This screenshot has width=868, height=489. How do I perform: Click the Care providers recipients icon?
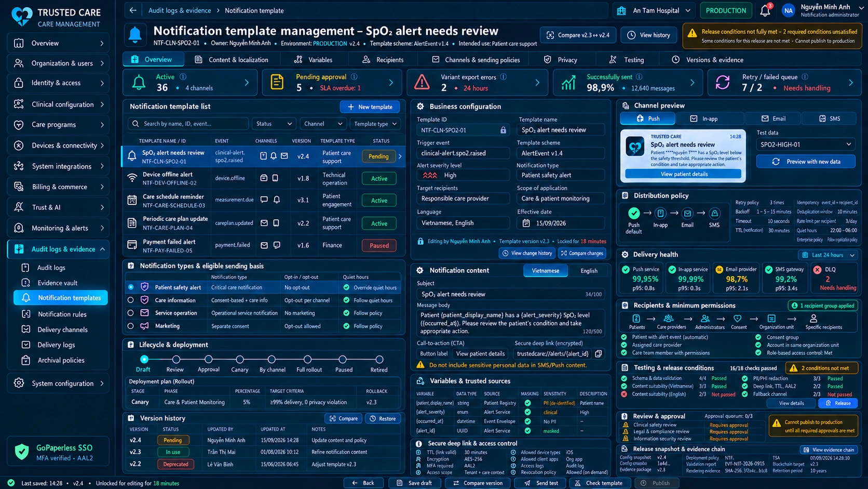(669, 318)
